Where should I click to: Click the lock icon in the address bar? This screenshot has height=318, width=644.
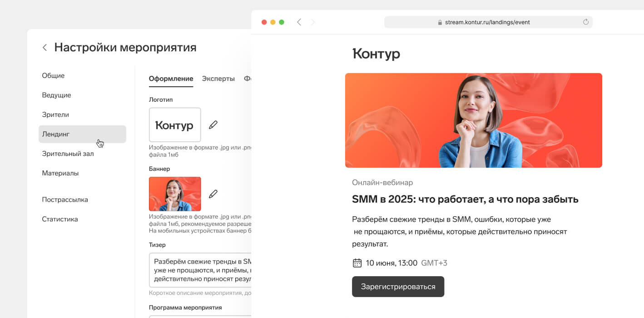(440, 22)
